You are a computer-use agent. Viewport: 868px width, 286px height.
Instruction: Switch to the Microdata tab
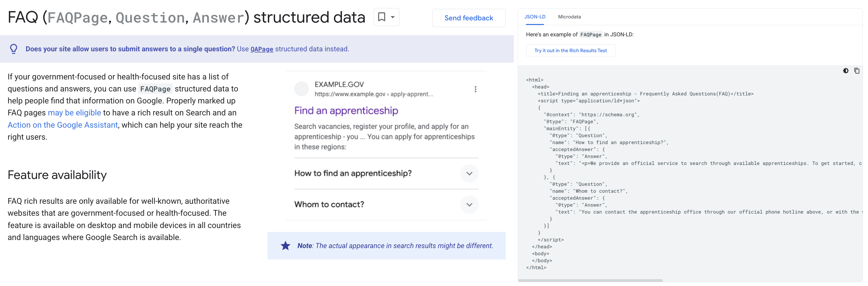point(569,17)
